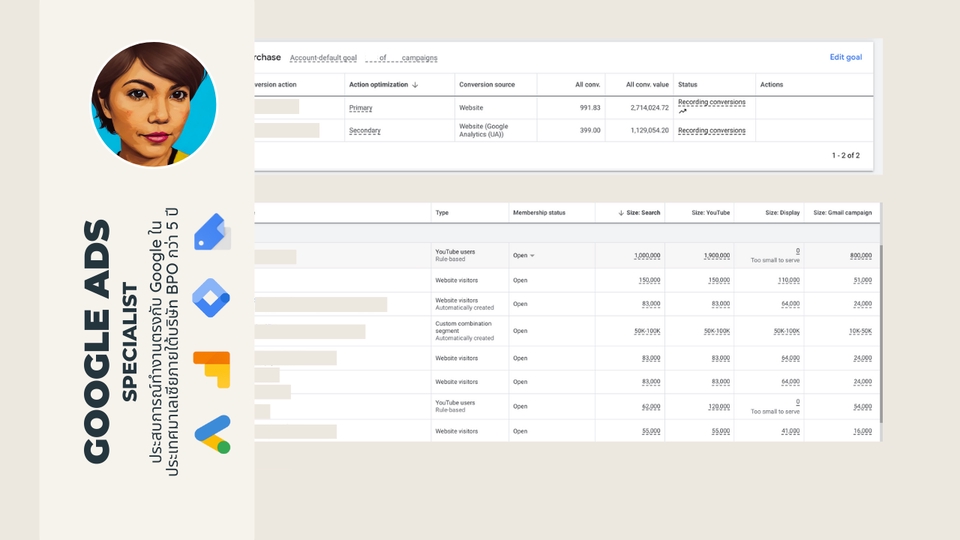
Task: Click the sort arrow next to Action optimization
Action: click(415, 84)
